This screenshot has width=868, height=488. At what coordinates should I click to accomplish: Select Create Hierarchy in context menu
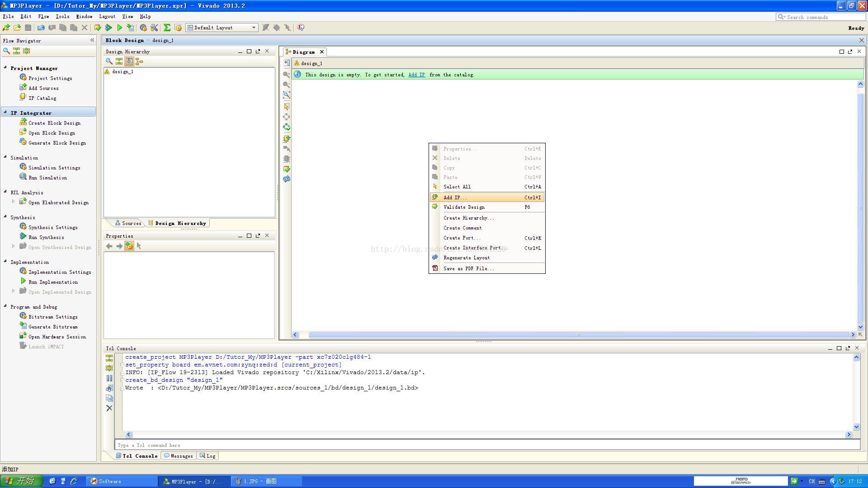(487, 218)
